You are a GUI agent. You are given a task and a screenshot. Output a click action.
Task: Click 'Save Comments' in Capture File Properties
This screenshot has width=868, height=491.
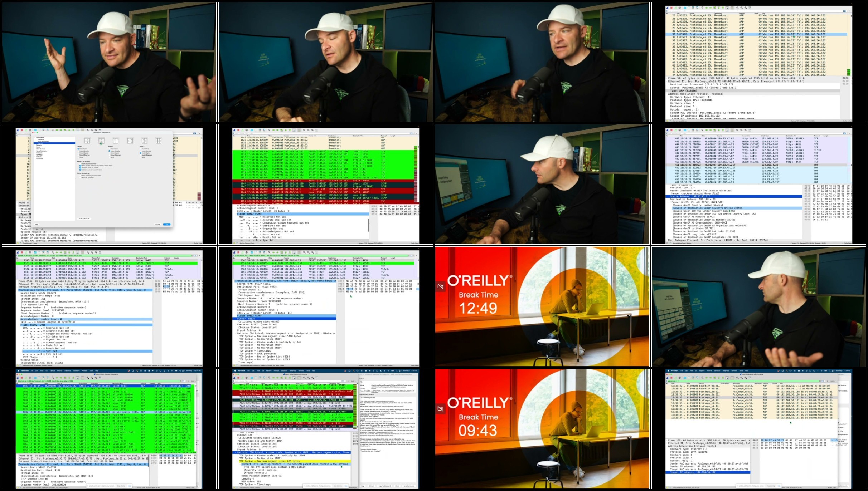(x=409, y=486)
